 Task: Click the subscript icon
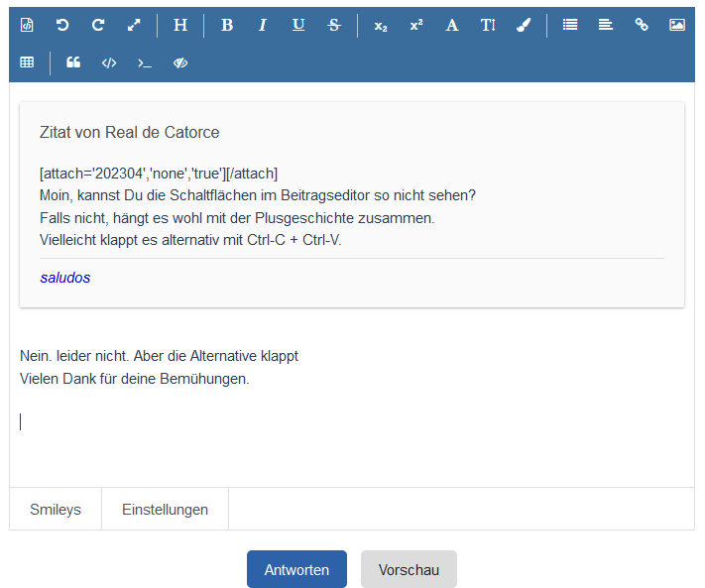tap(381, 25)
